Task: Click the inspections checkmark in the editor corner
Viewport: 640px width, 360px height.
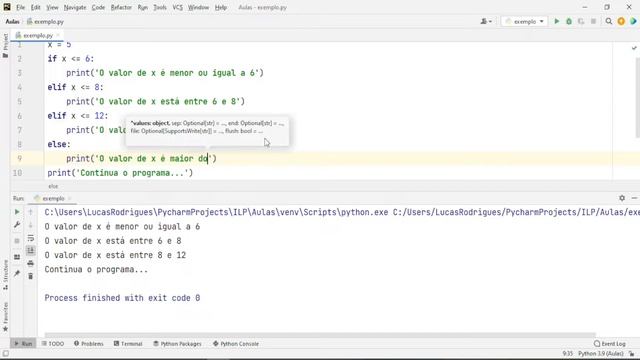Action: point(634,48)
